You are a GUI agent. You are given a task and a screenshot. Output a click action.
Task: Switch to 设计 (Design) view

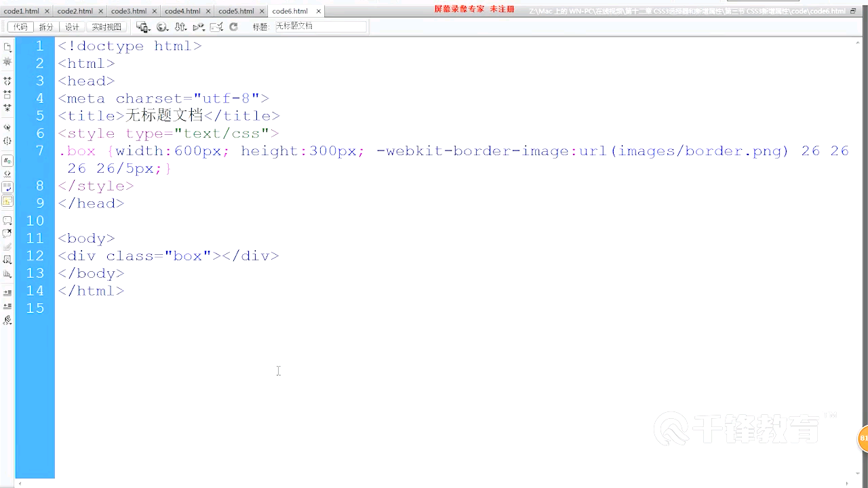coord(72,26)
